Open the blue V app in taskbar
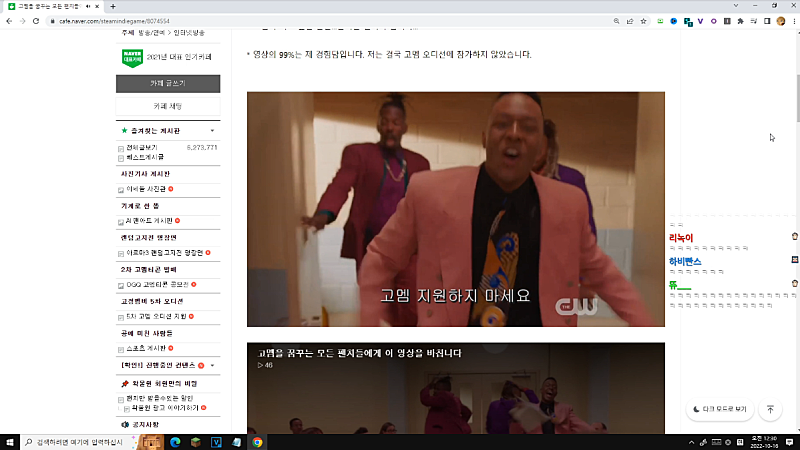 tap(216, 442)
